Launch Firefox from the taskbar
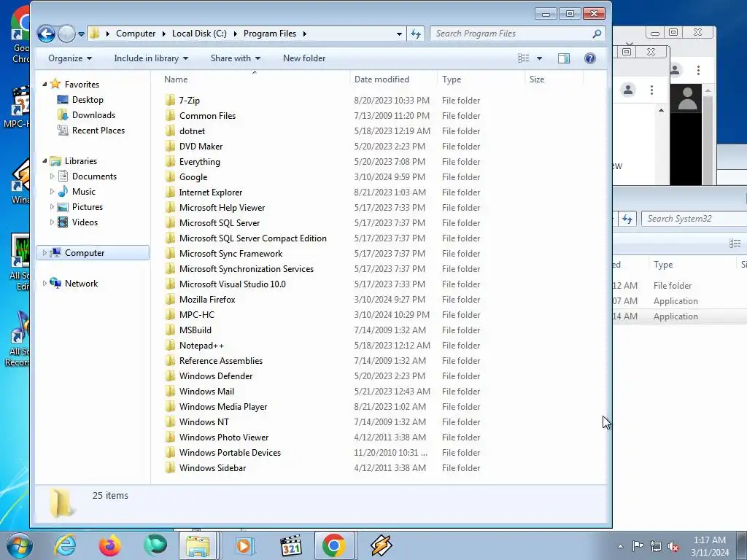 pyautogui.click(x=109, y=545)
